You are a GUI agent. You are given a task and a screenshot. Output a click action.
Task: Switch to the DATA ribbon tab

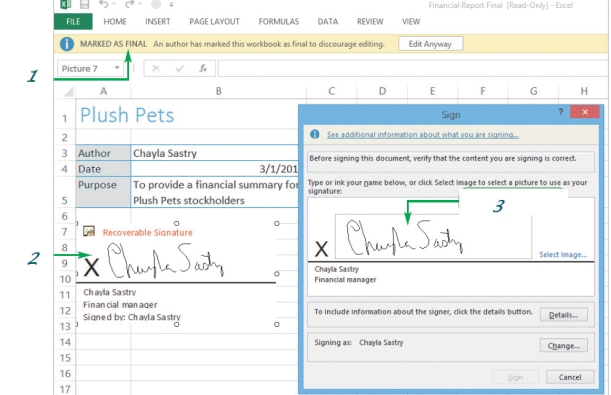tap(328, 21)
